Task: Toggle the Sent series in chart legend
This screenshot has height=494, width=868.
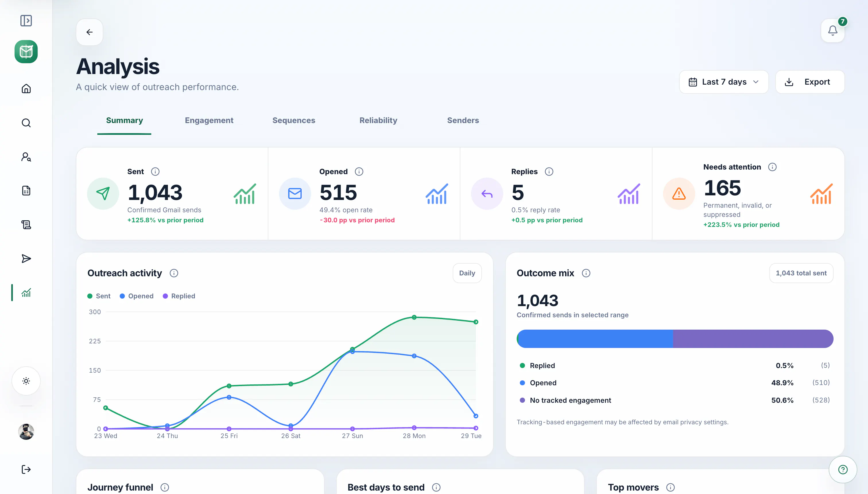Action: tap(99, 296)
